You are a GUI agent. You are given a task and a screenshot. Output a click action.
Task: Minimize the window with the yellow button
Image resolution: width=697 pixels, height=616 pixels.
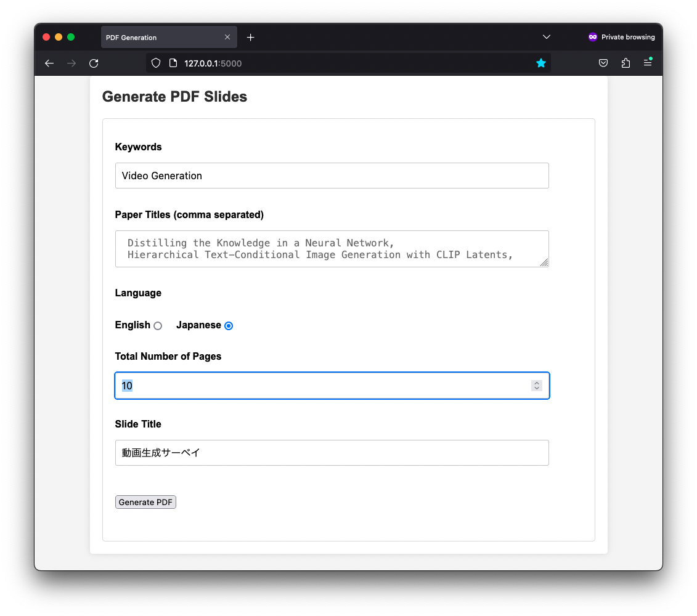(58, 37)
